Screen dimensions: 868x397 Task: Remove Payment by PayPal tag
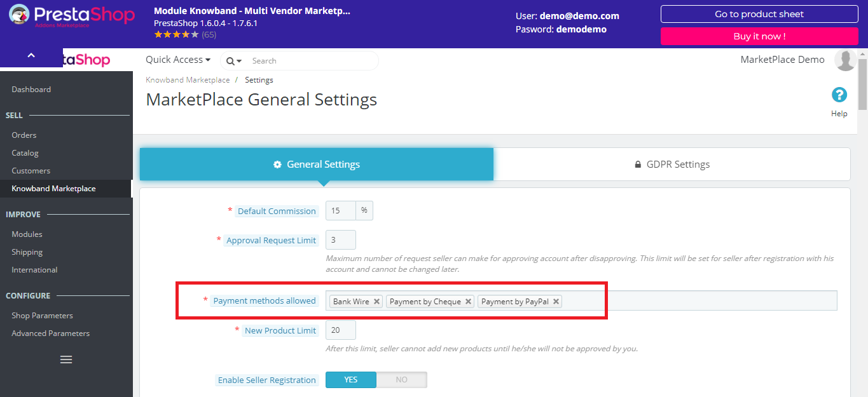[556, 302]
